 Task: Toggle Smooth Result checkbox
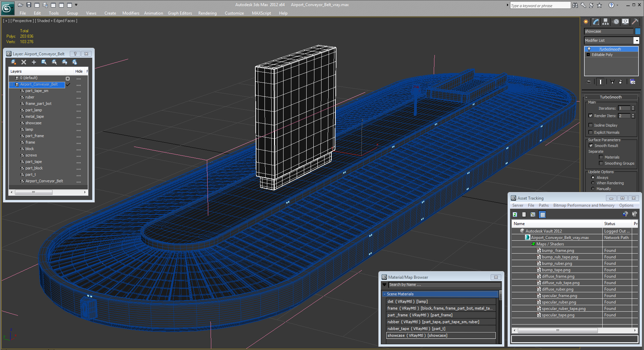(591, 146)
